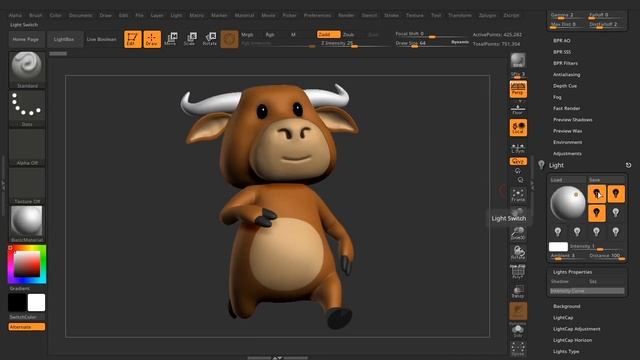Click the Light palette restore icon
The image size is (640, 360).
tap(628, 165)
